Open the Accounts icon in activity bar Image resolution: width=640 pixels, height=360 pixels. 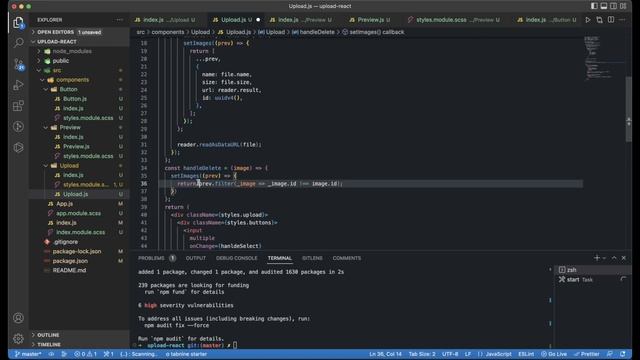pyautogui.click(x=18, y=318)
